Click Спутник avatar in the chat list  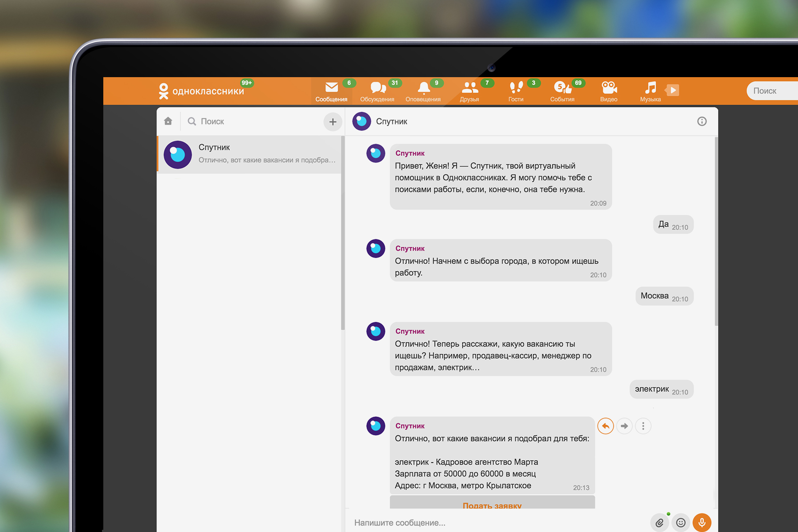point(178,155)
